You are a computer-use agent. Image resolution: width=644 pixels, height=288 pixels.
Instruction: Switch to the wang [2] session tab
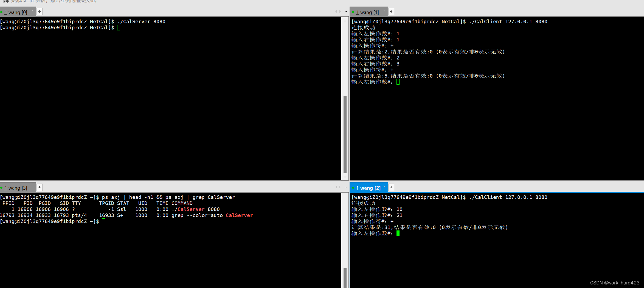click(x=368, y=188)
